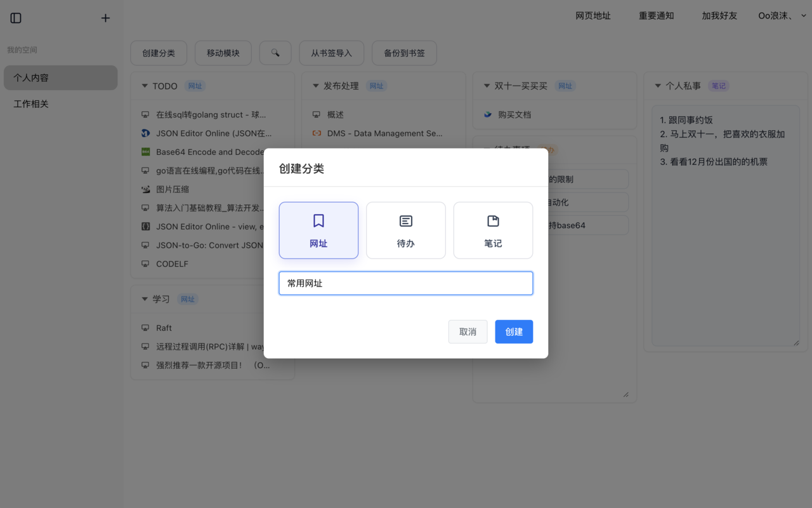
Task: Click the 创建 button in dialog
Action: [x=514, y=331]
